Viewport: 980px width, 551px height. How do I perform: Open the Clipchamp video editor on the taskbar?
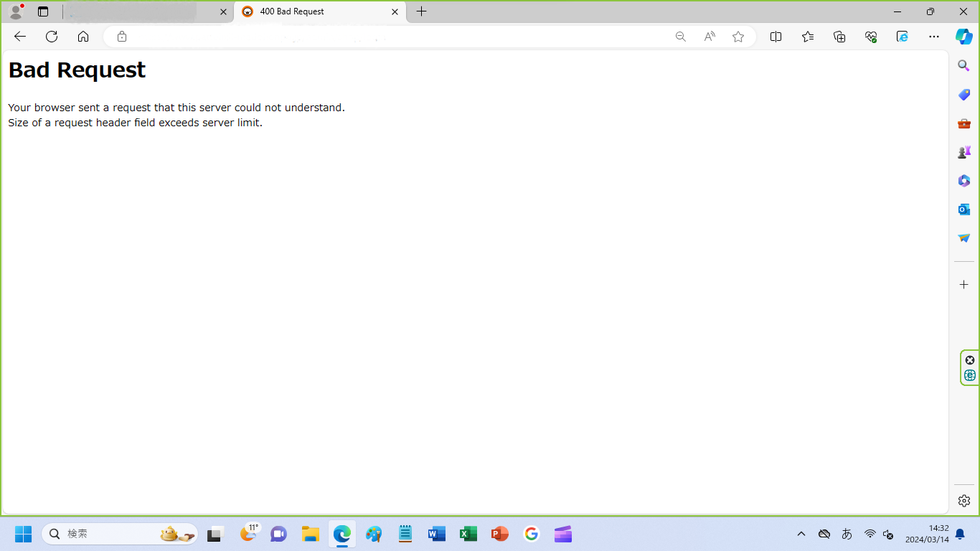pos(563,534)
